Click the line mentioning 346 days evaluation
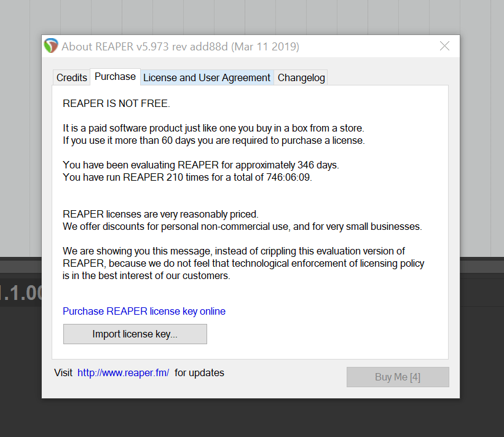Screen dimensions: 504x437 201,165
